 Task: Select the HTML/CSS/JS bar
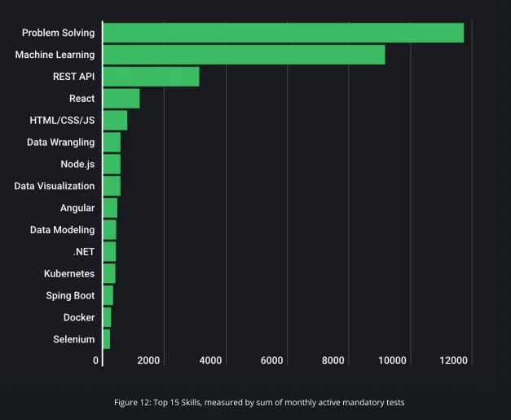click(x=116, y=121)
